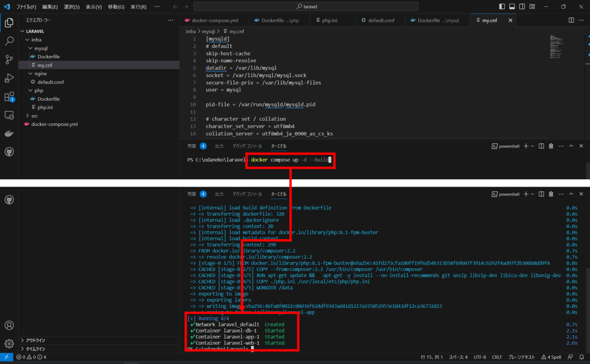The width and height of the screenshot is (590, 364).
Task: Open the Accounts icon in the activity bar
Action: 9,325
